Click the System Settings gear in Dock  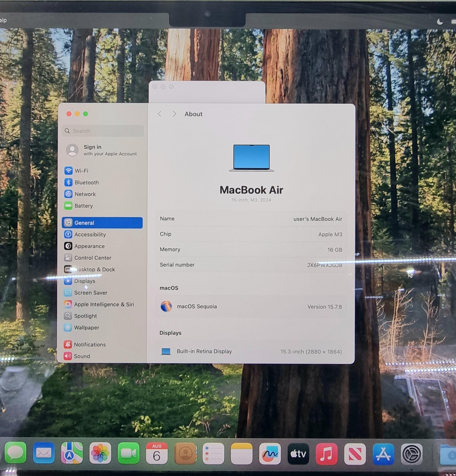tap(412, 454)
